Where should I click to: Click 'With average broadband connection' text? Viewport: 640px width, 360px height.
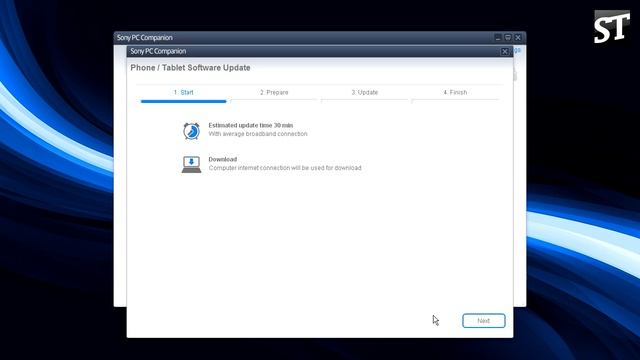[x=258, y=134]
